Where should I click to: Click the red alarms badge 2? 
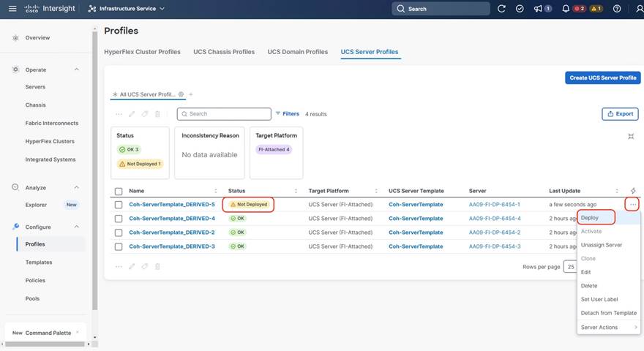580,9
